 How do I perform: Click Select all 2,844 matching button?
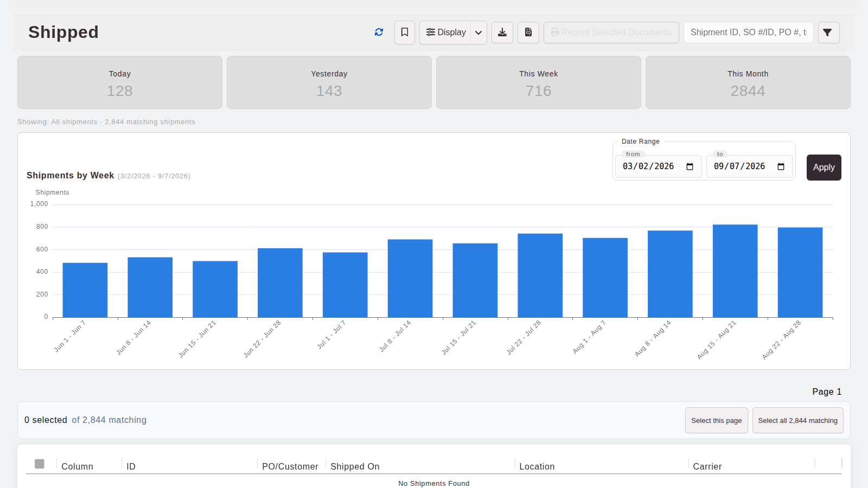(797, 420)
